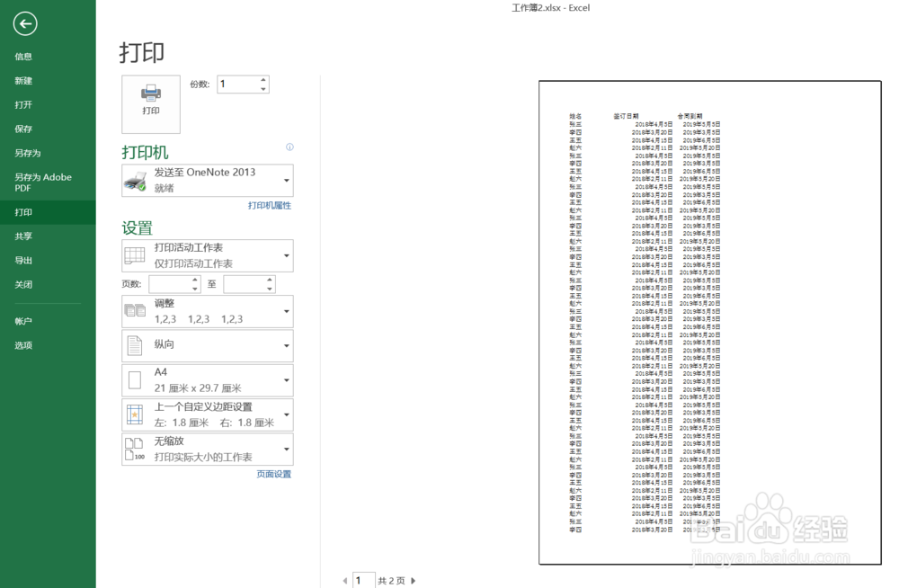Viewport: 899px width, 588px height.
Task: Click the portrait orientation page icon
Action: [x=135, y=346]
